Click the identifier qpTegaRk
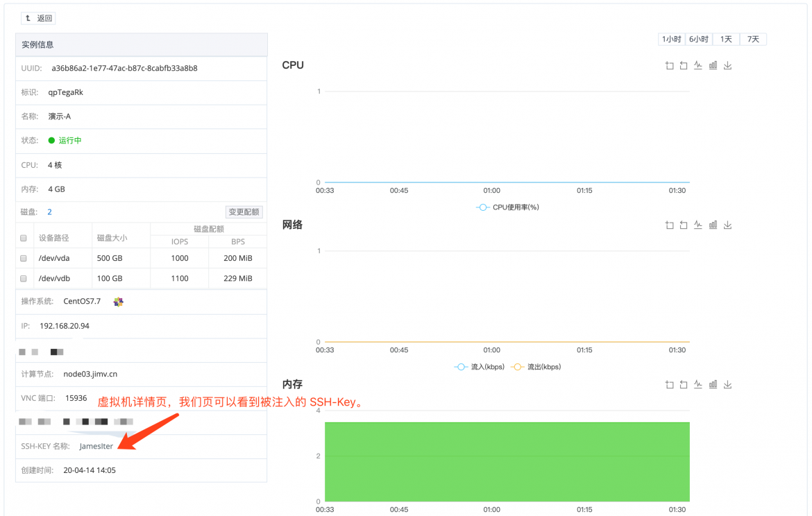The image size is (812, 516). click(66, 92)
